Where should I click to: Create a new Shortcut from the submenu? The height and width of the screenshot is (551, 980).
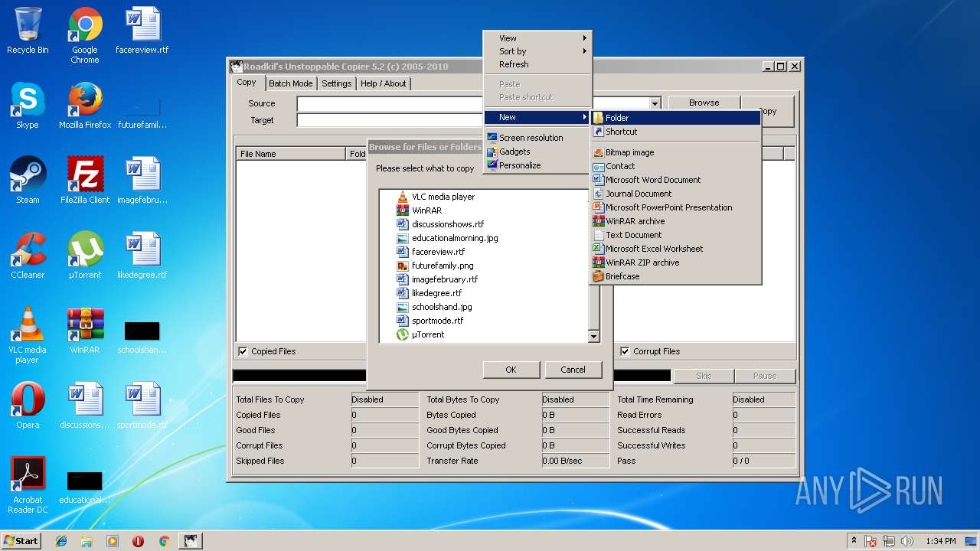coord(676,132)
